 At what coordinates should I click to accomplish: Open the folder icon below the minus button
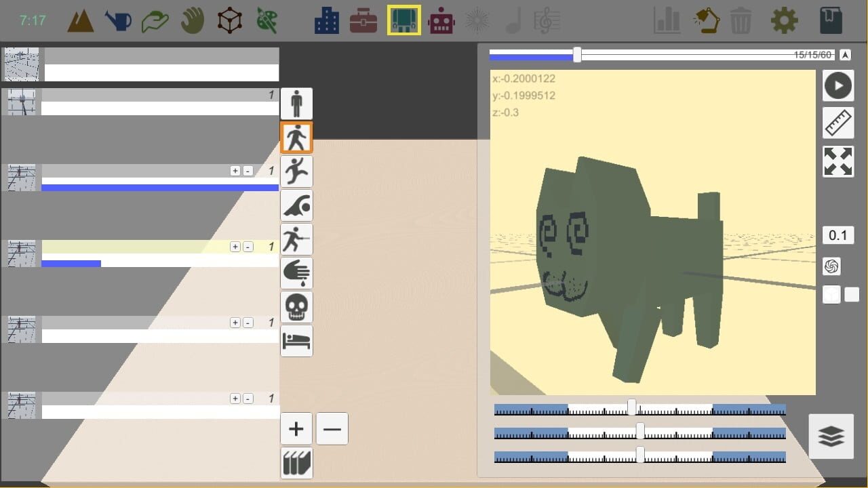(296, 462)
